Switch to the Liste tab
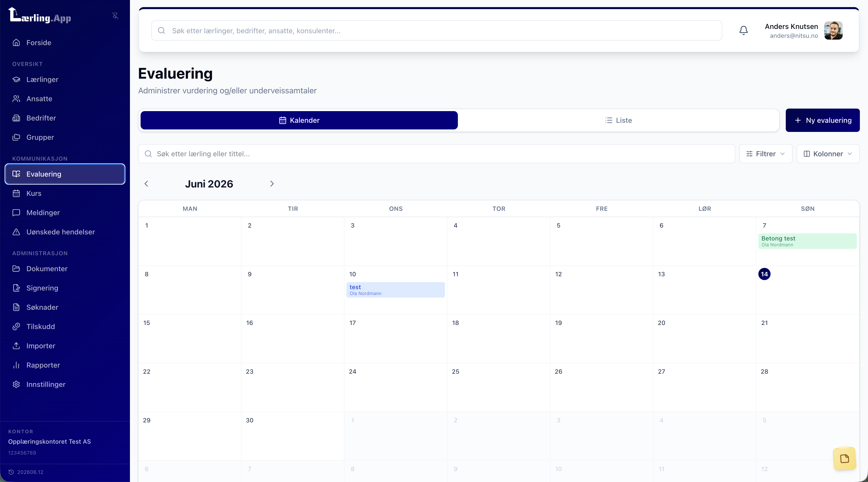This screenshot has width=868, height=482. [x=618, y=120]
